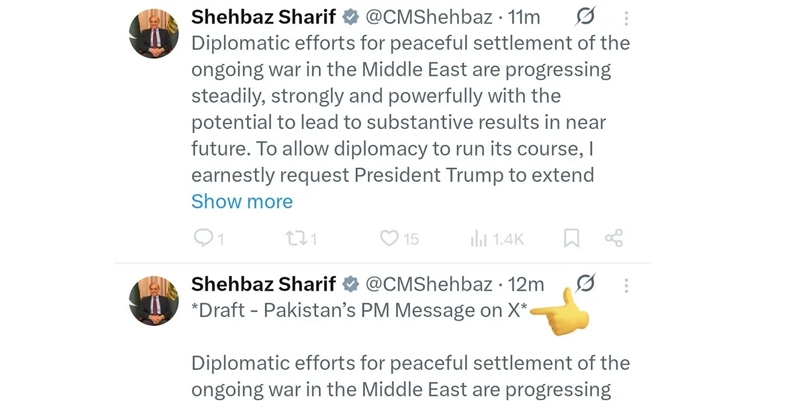800x410 pixels.
Task: Click @CMShehbaz handle on the second tweet
Action: (430, 284)
